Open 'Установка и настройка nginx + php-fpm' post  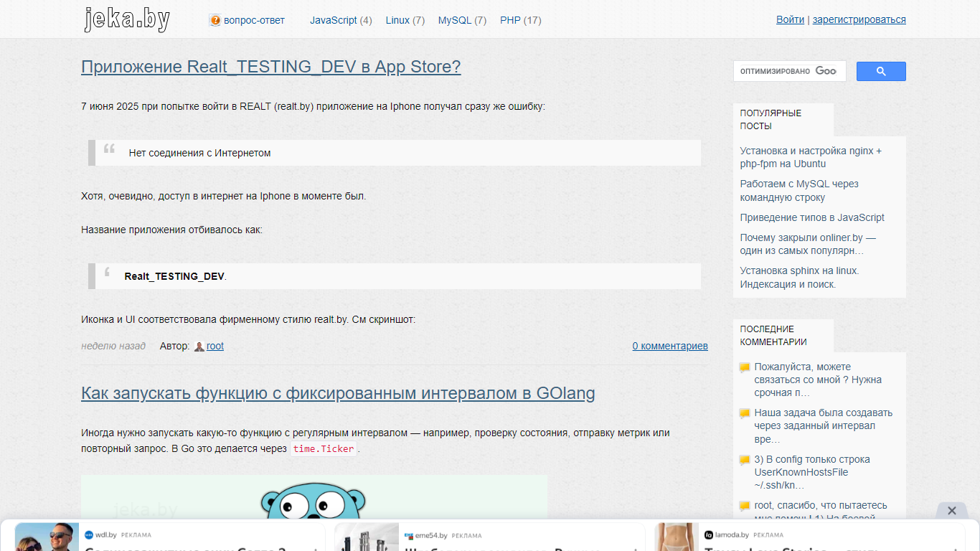tap(811, 157)
